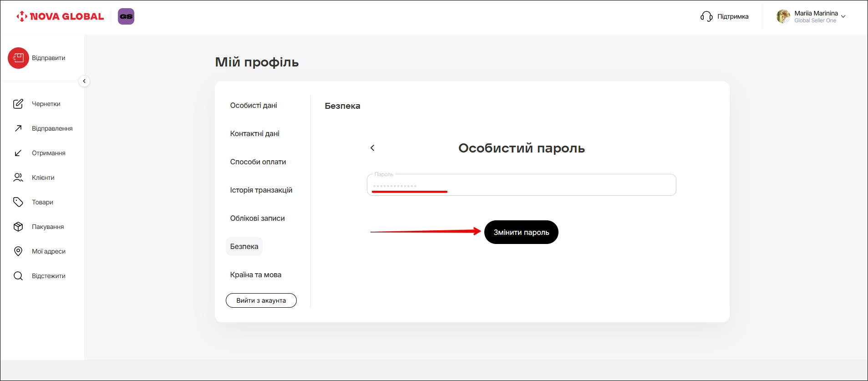Image resolution: width=868 pixels, height=381 pixels.
Task: Open Підтримка support headset link
Action: pyautogui.click(x=724, y=16)
